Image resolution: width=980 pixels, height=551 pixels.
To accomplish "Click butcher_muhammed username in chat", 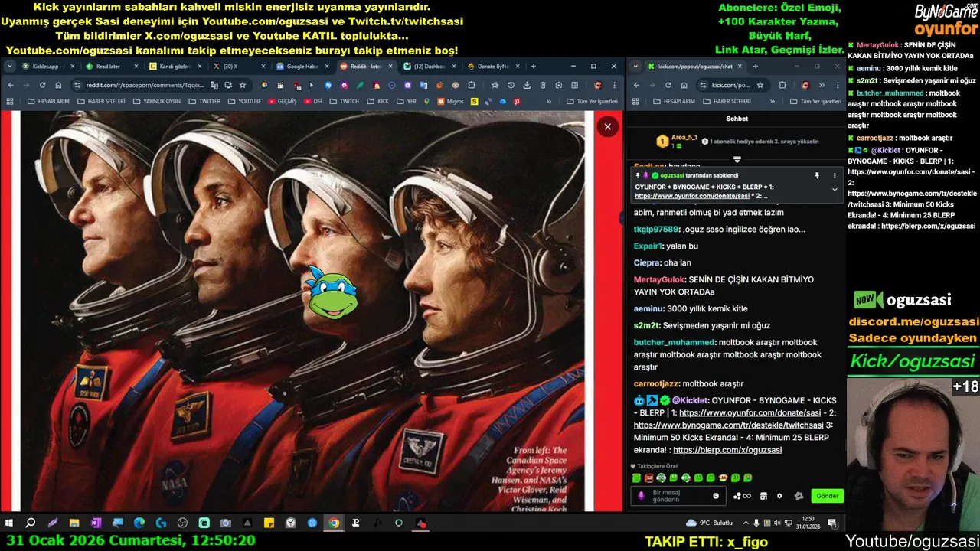I will [674, 342].
